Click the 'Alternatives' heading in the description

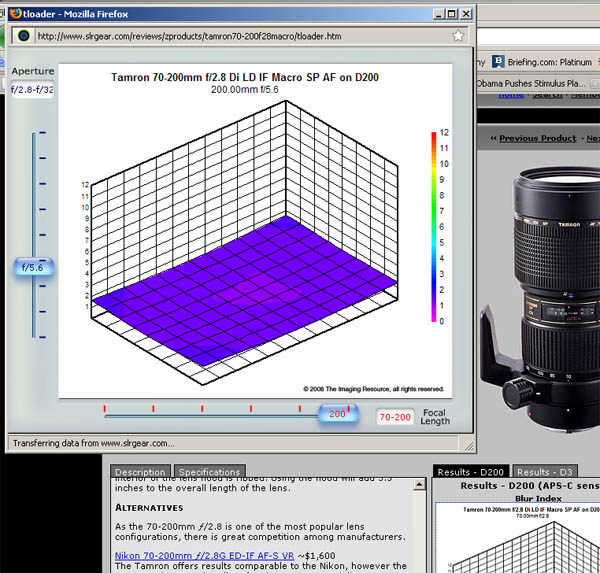click(x=149, y=508)
